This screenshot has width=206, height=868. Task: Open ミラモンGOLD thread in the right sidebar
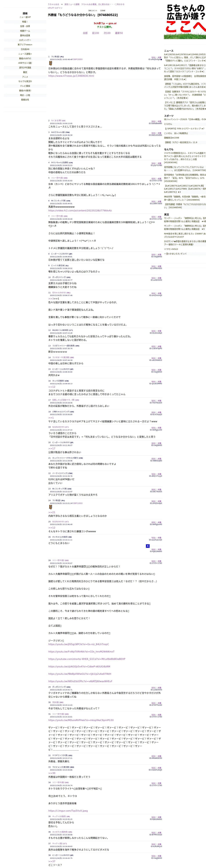[x=171, y=249]
